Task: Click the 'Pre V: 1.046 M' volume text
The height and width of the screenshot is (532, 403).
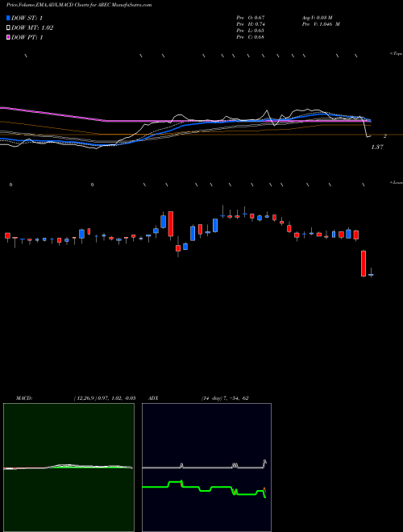Action: pos(321,24)
